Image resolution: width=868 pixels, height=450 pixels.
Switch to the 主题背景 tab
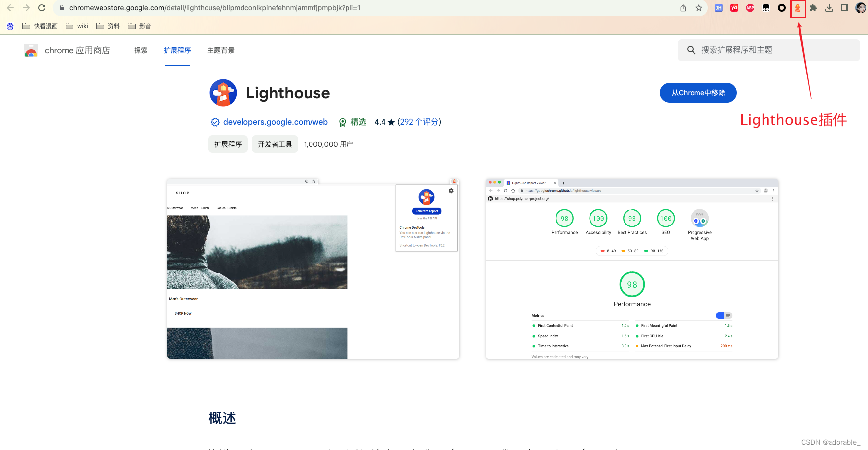tap(221, 50)
